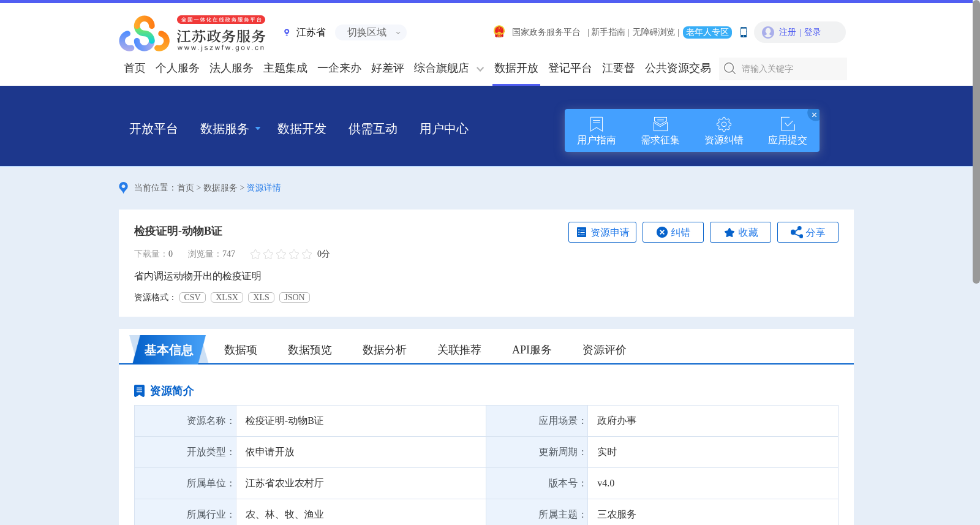Viewport: 980px width, 525px height.
Task: Rate three stars in rating
Action: coord(281,254)
